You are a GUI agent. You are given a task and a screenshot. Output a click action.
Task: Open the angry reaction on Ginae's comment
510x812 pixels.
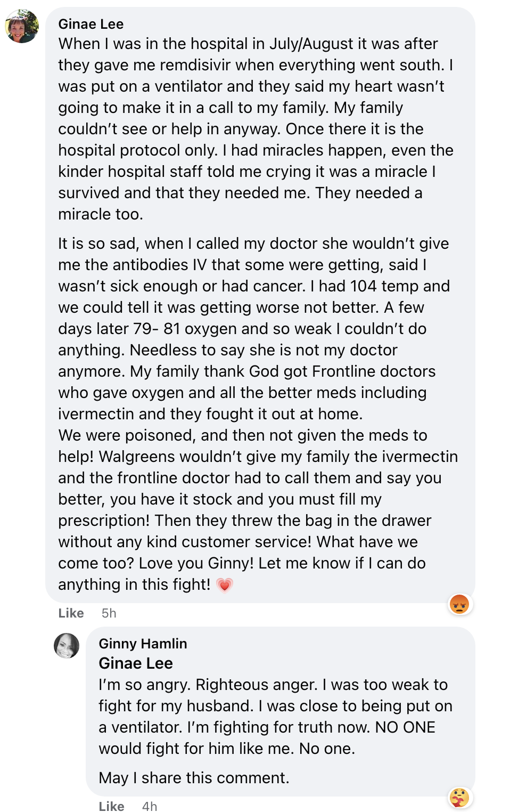(459, 604)
